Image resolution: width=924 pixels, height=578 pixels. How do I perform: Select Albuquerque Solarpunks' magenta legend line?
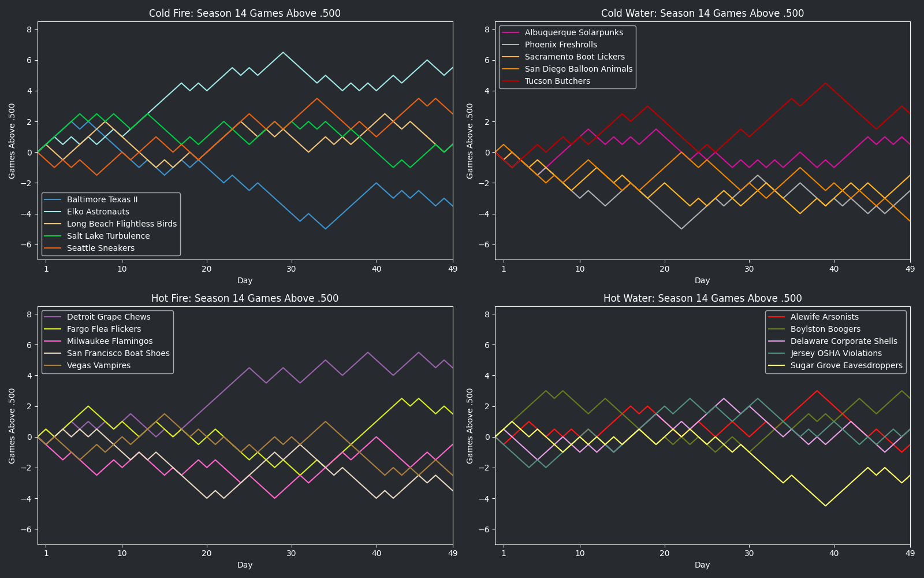(x=511, y=33)
